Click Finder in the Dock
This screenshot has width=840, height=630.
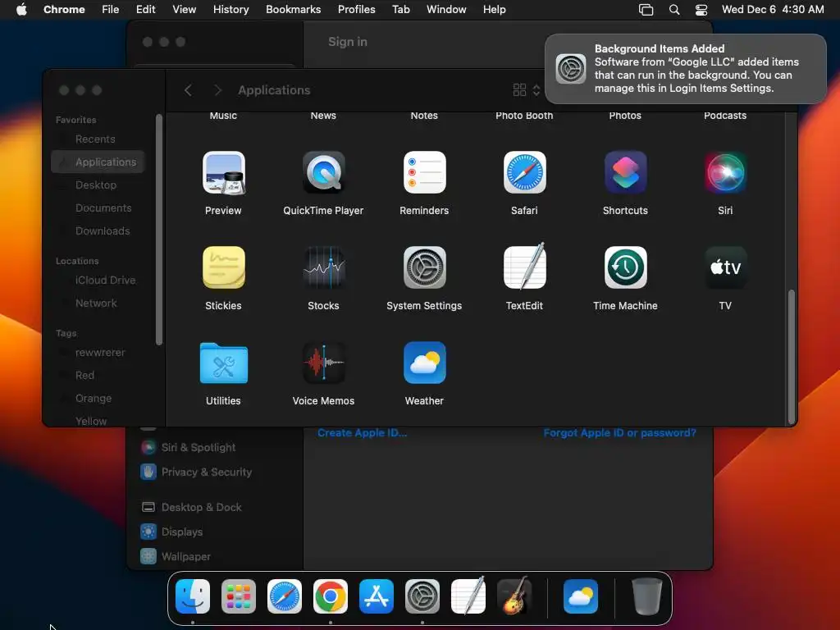(193, 596)
